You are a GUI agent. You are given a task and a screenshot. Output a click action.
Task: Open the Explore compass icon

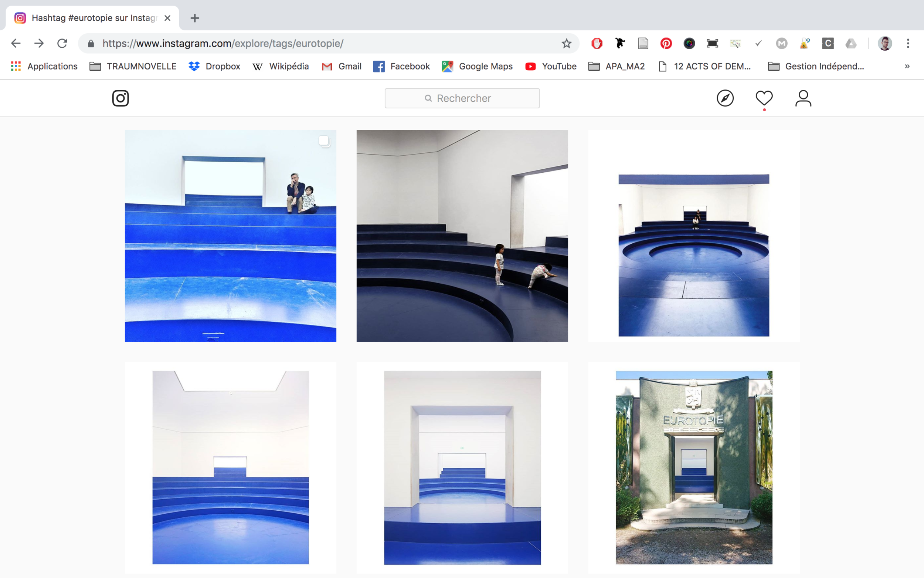click(725, 98)
